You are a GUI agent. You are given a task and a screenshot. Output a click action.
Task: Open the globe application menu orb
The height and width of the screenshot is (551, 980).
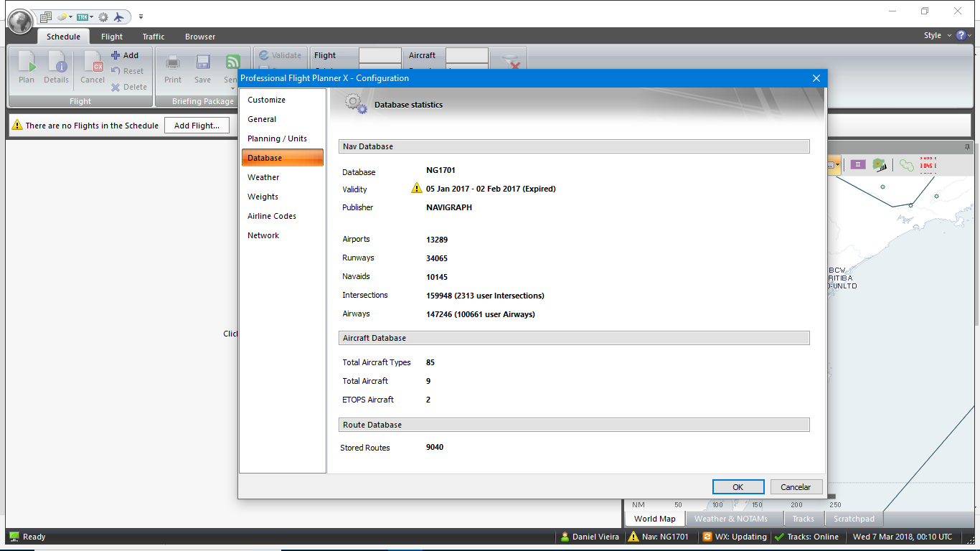click(20, 21)
